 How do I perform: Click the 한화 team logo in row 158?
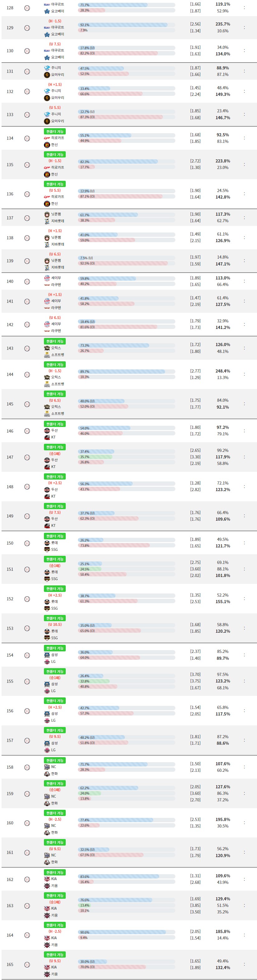click(x=47, y=774)
